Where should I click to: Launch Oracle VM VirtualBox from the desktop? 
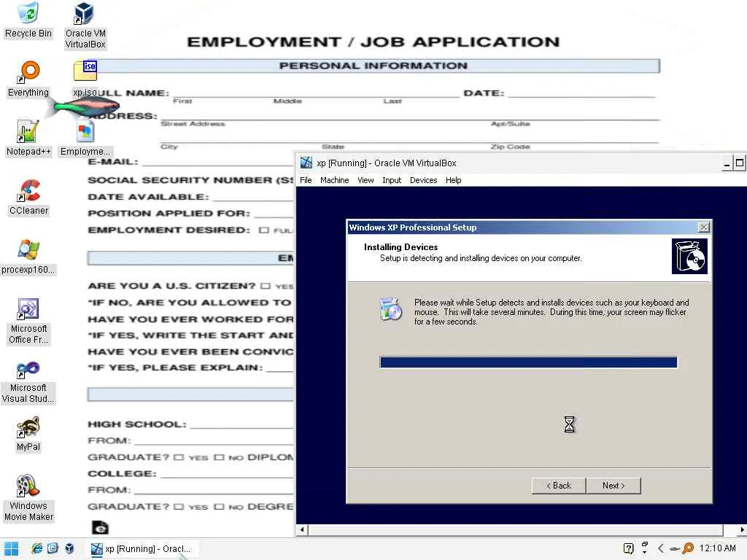[x=85, y=26]
